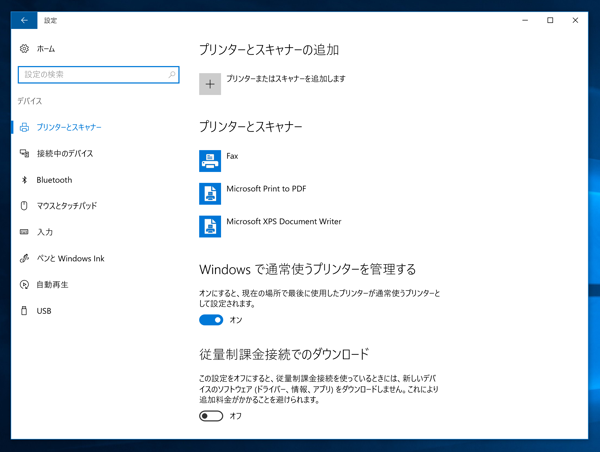The image size is (600, 452).
Task: Open the 接続中のデバイス section
Action: pyautogui.click(x=65, y=153)
